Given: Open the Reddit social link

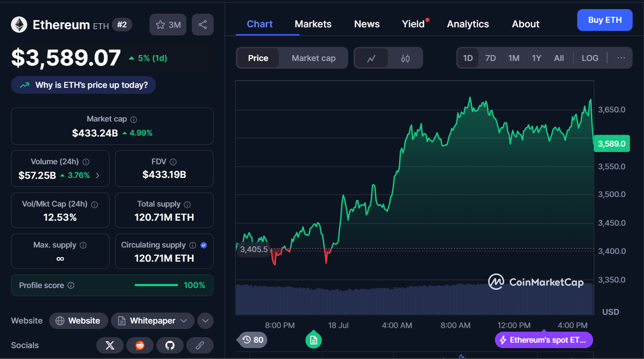Looking at the screenshot, I should tap(140, 345).
